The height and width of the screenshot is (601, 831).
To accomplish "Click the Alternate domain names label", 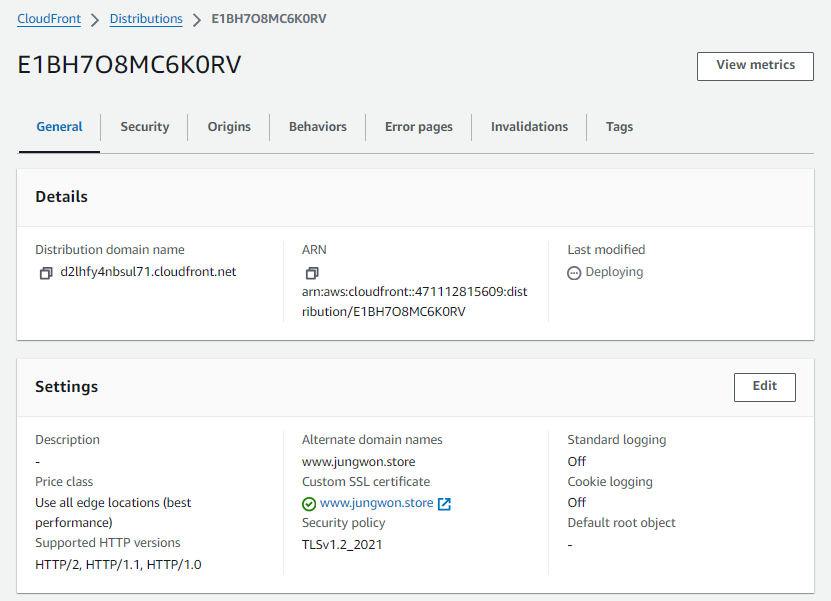I will click(372, 440).
